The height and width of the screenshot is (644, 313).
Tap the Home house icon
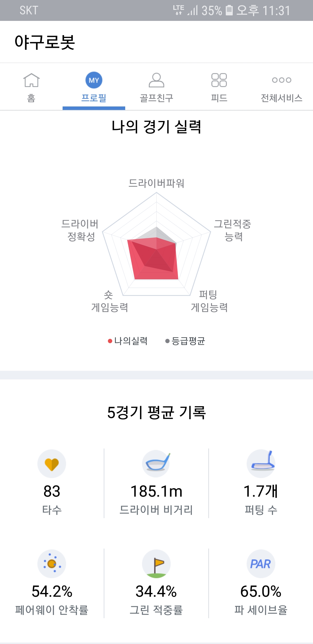(31, 80)
